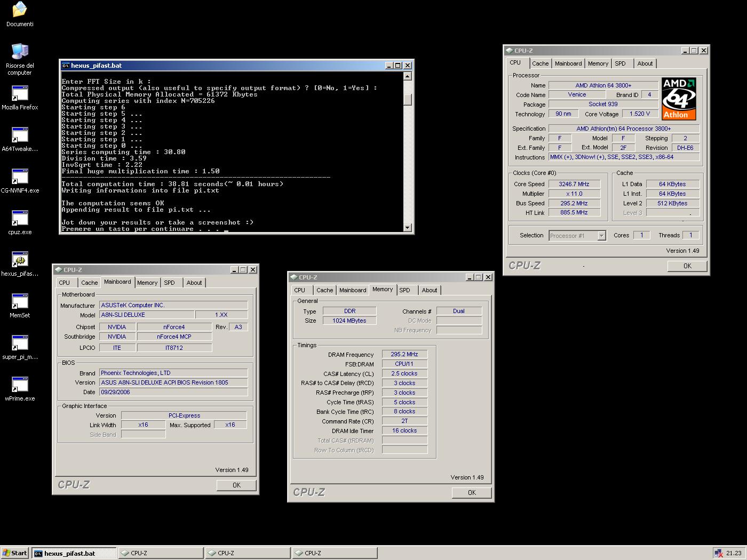Open Mainboard tab in the Memory CPU-Z window
Screen dimensions: 747x560
353,290
